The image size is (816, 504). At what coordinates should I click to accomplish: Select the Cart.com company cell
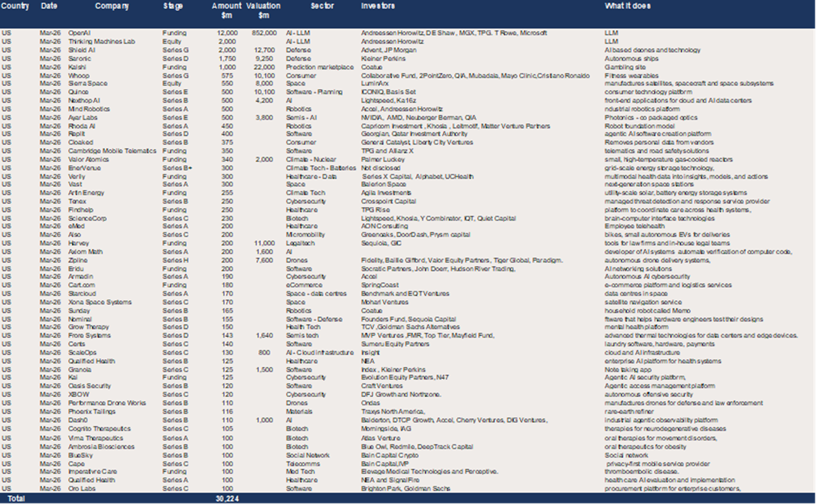click(81, 285)
